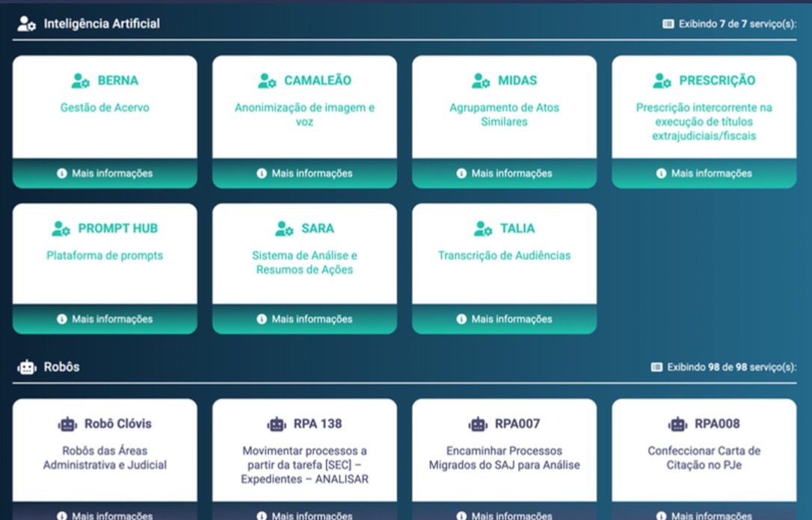
Task: Click 'Plataforma de prompts' description
Action: [x=105, y=256]
